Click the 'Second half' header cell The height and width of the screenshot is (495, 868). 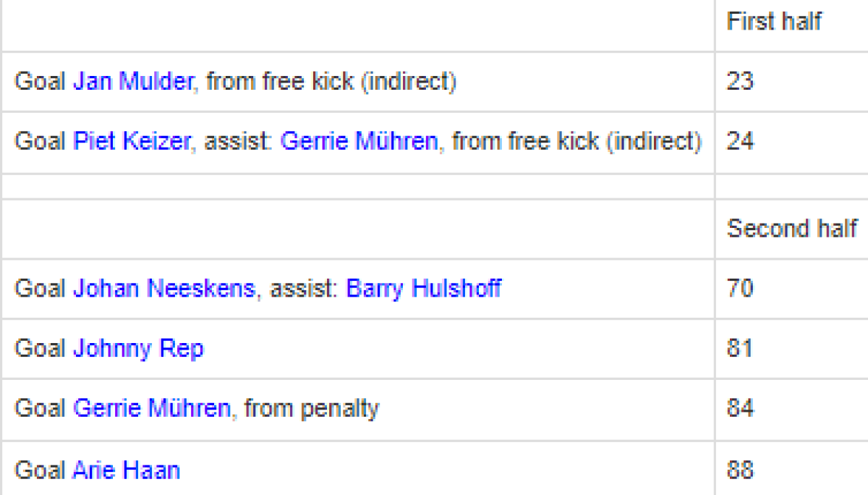[791, 229]
